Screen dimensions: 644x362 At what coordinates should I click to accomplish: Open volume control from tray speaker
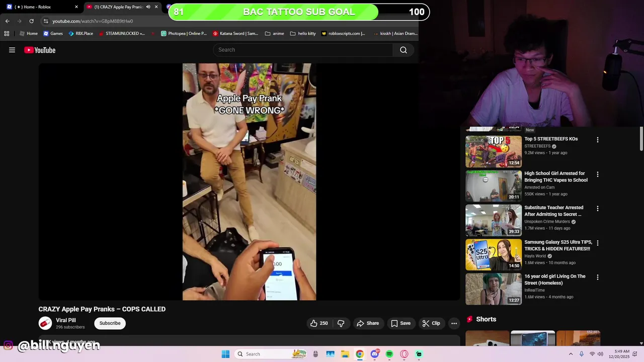coord(600,354)
